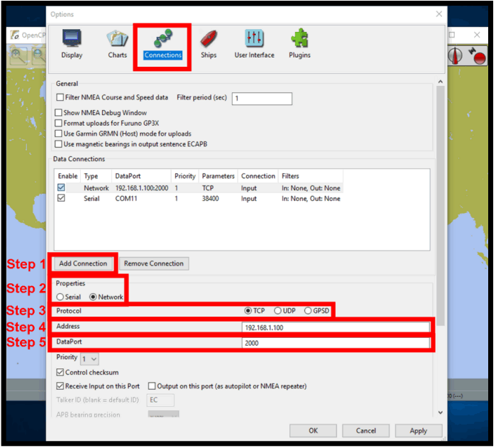Choose the Serial connection type
496x448 pixels.
[68, 297]
